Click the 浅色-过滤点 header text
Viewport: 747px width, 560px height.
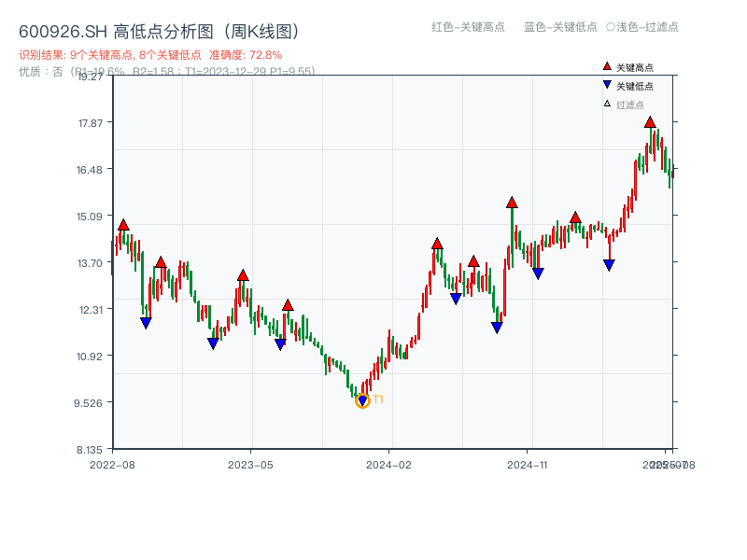click(x=647, y=27)
